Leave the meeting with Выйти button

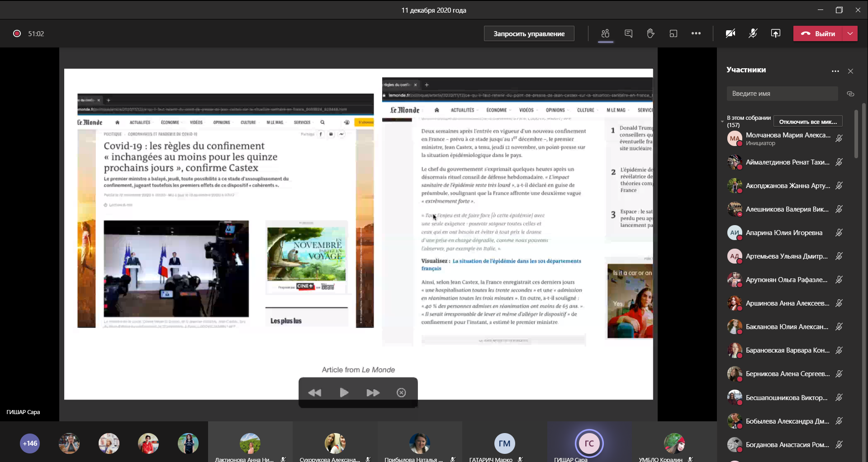(x=818, y=33)
